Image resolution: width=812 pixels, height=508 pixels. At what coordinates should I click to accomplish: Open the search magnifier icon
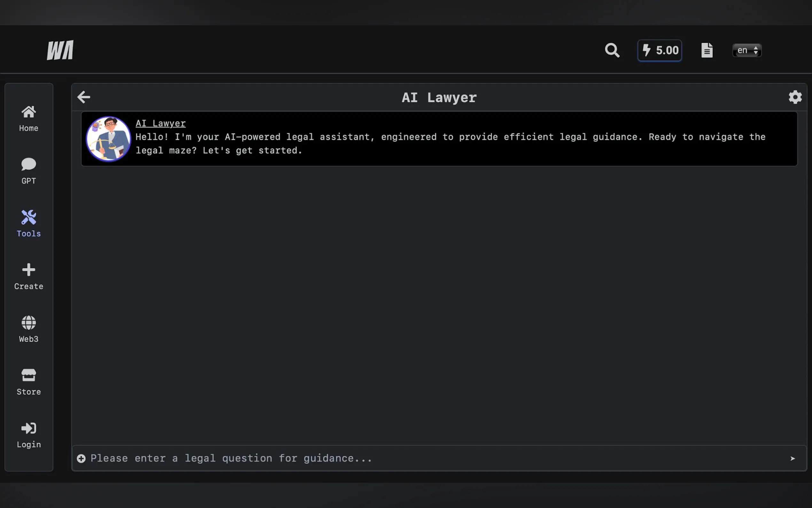pos(612,51)
